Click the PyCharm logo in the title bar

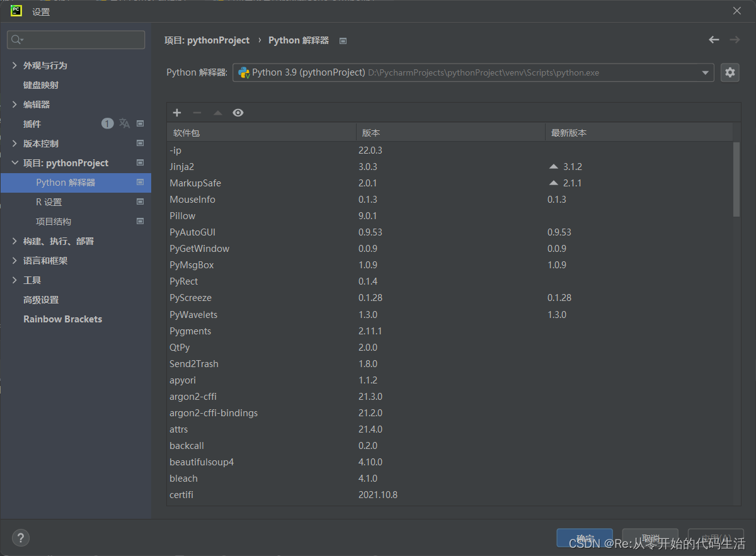17,11
